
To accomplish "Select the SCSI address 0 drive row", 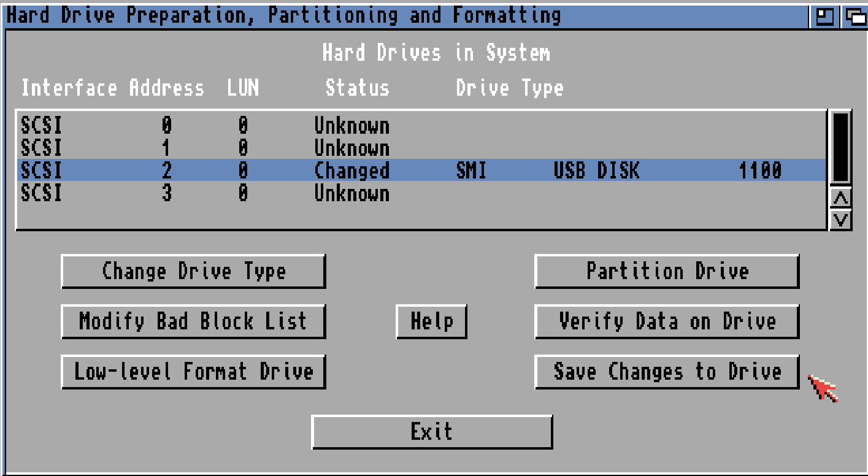I will pos(245,126).
